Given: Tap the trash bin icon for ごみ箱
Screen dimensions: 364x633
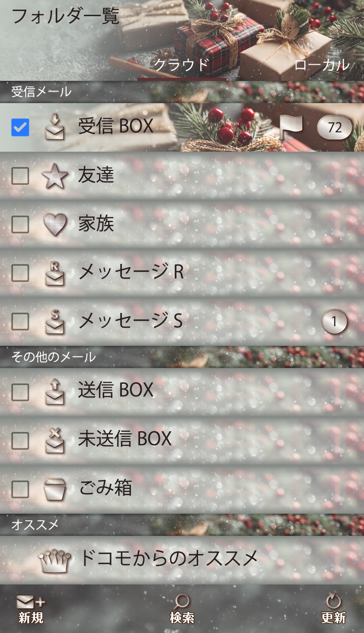Looking at the screenshot, I should (55, 488).
